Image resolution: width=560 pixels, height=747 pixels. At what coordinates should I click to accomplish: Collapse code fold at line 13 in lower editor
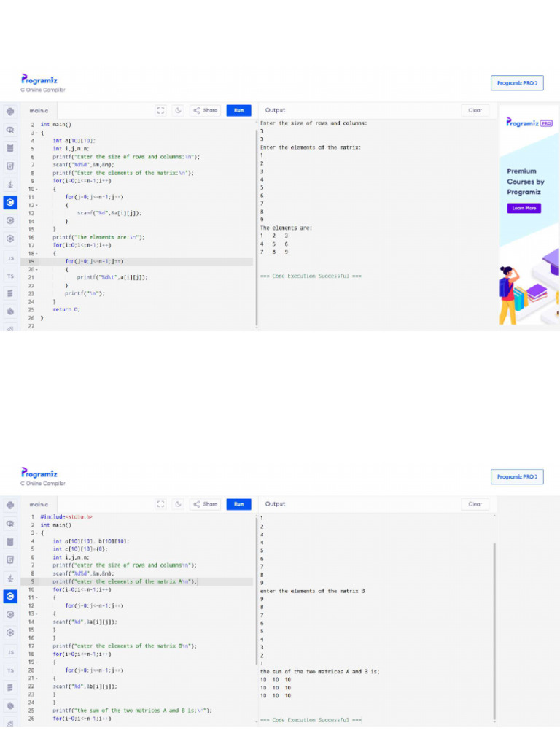(36, 614)
